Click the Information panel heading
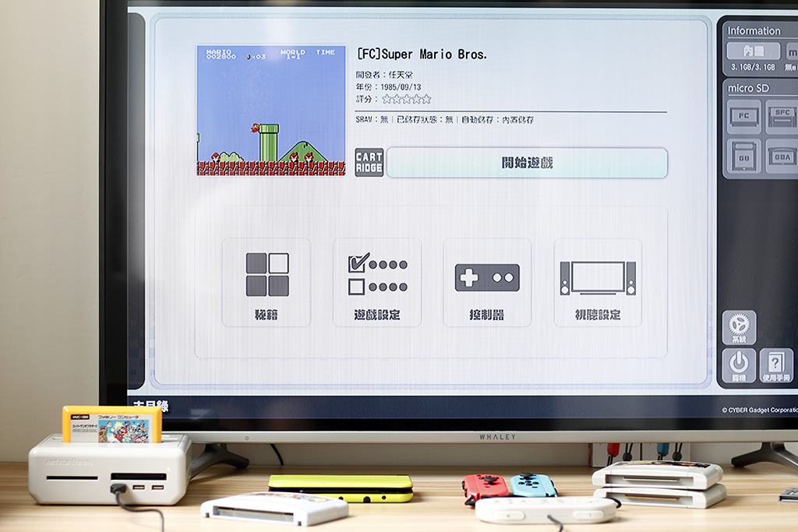 pyautogui.click(x=754, y=31)
